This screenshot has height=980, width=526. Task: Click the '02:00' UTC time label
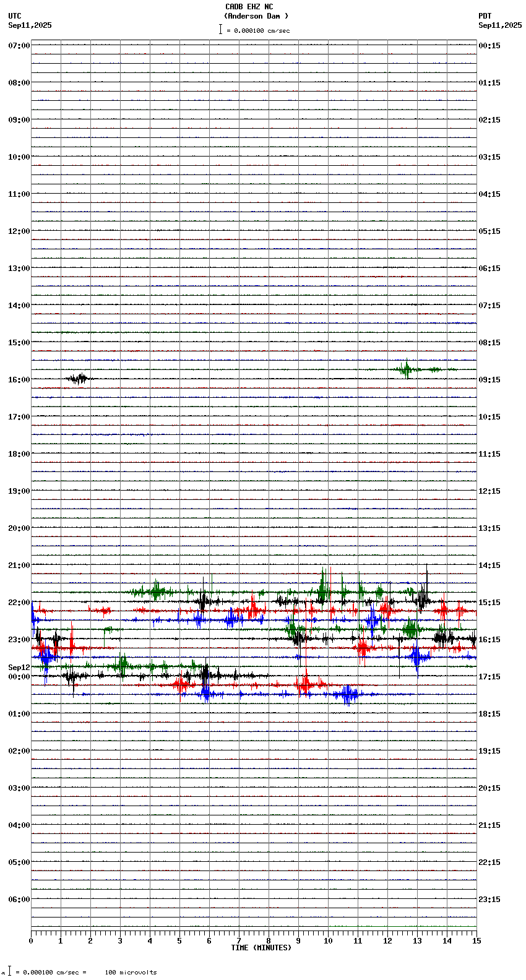pyautogui.click(x=19, y=751)
